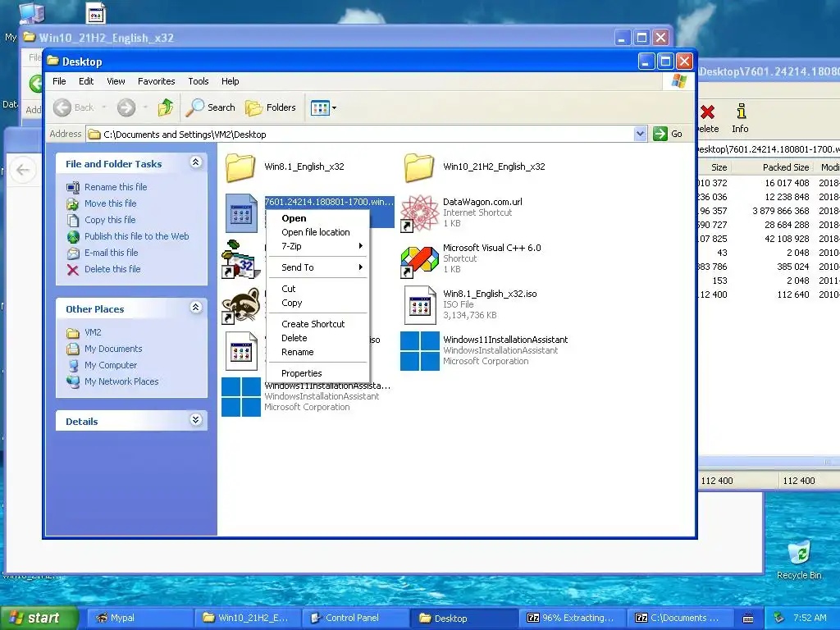Collapse the Other Places panel
The width and height of the screenshot is (840, 630).
pos(195,308)
